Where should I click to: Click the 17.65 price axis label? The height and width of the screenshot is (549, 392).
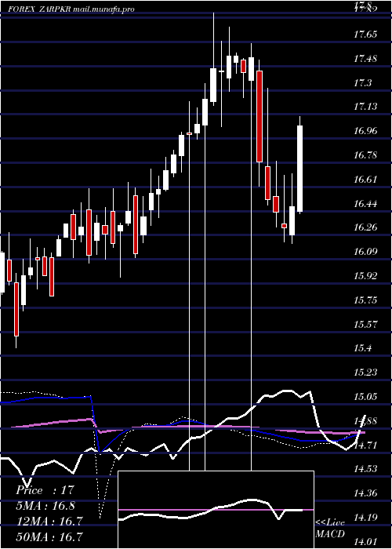pos(366,35)
